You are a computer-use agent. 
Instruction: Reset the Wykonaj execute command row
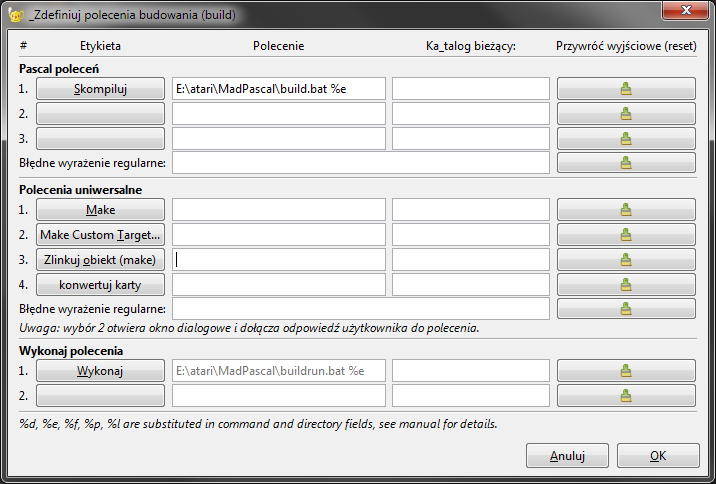tap(626, 371)
